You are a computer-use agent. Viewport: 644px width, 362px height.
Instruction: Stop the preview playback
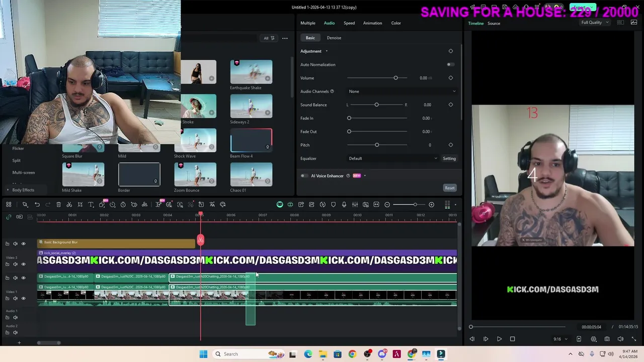point(513,339)
